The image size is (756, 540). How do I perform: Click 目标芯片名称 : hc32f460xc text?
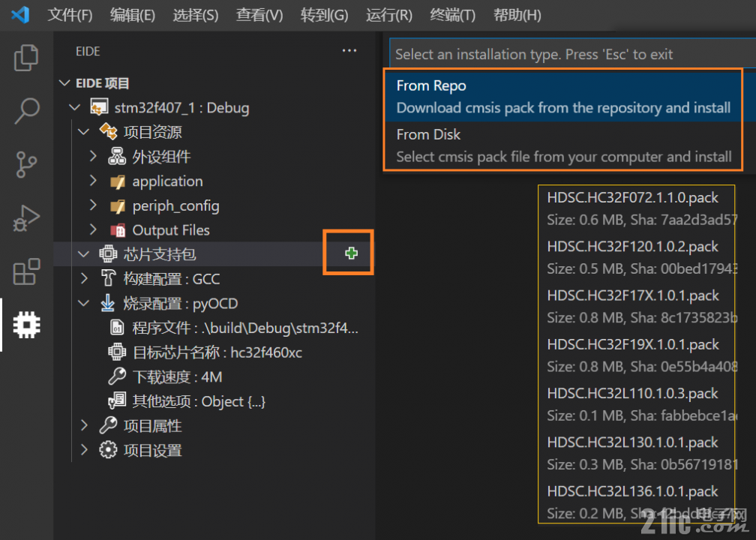(x=217, y=352)
